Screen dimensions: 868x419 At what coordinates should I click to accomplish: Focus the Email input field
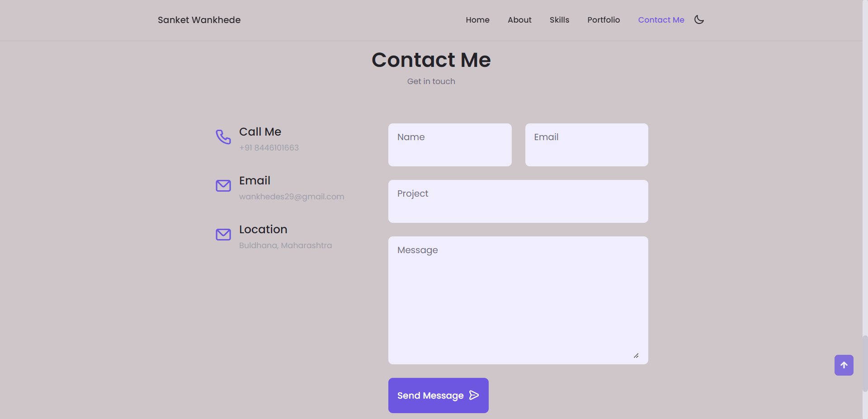[586, 145]
